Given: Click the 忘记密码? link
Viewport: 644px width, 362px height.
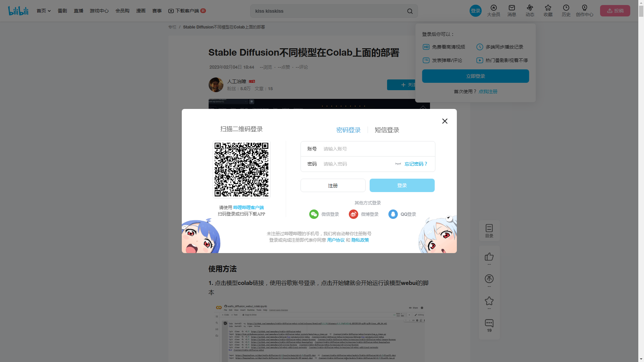Looking at the screenshot, I should click(416, 164).
